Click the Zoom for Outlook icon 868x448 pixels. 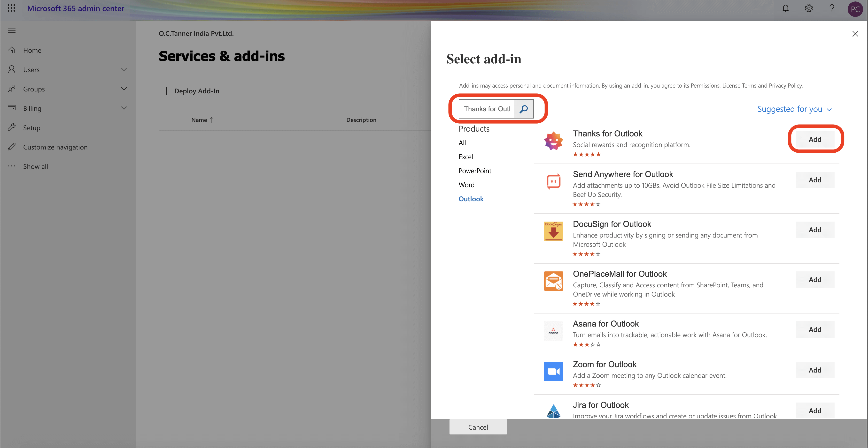point(553,371)
